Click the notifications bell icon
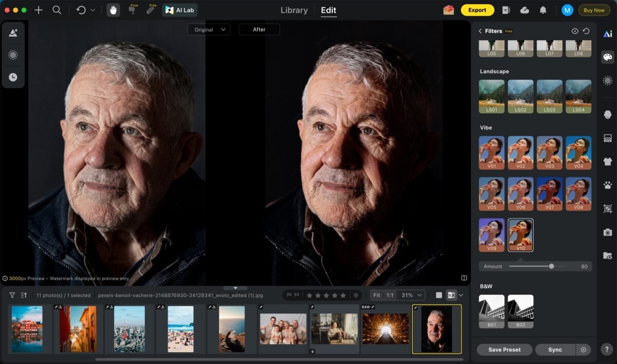Screen dimensions: 617x364 coord(543,10)
